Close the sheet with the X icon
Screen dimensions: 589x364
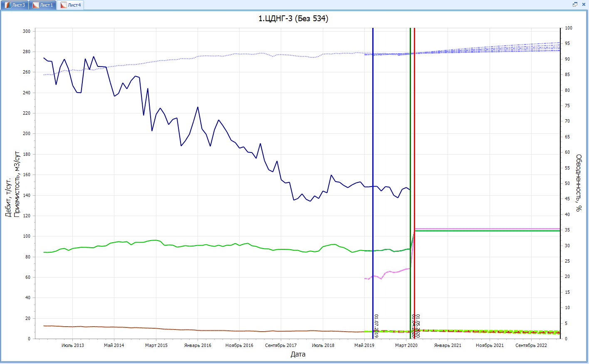pyautogui.click(x=583, y=5)
